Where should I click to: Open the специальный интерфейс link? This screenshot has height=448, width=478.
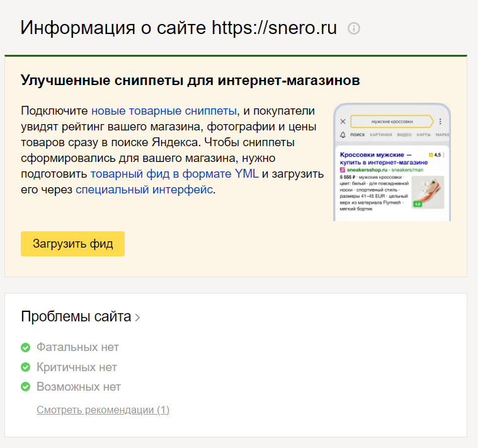click(x=144, y=189)
